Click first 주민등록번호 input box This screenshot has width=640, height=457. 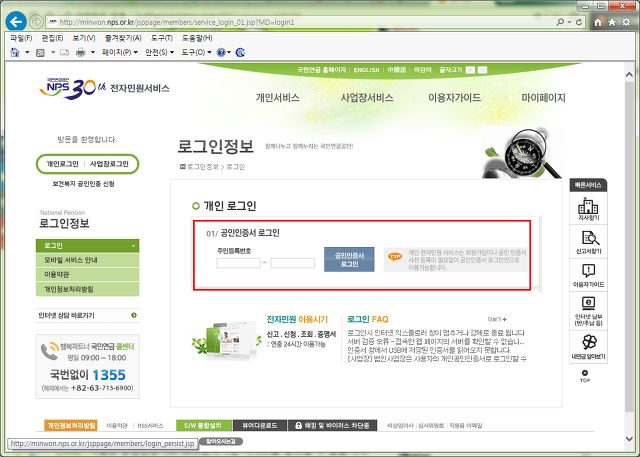(238, 263)
